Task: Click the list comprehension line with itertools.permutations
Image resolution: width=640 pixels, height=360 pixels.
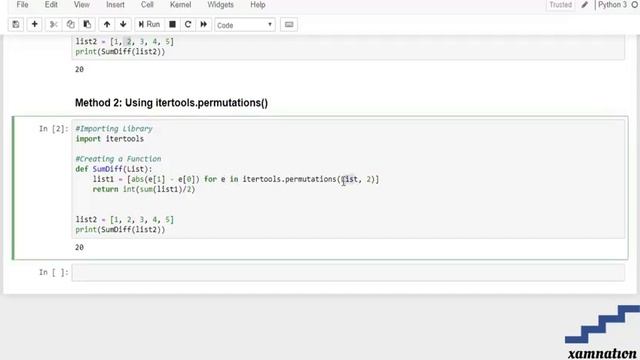Action: [x=236, y=179]
